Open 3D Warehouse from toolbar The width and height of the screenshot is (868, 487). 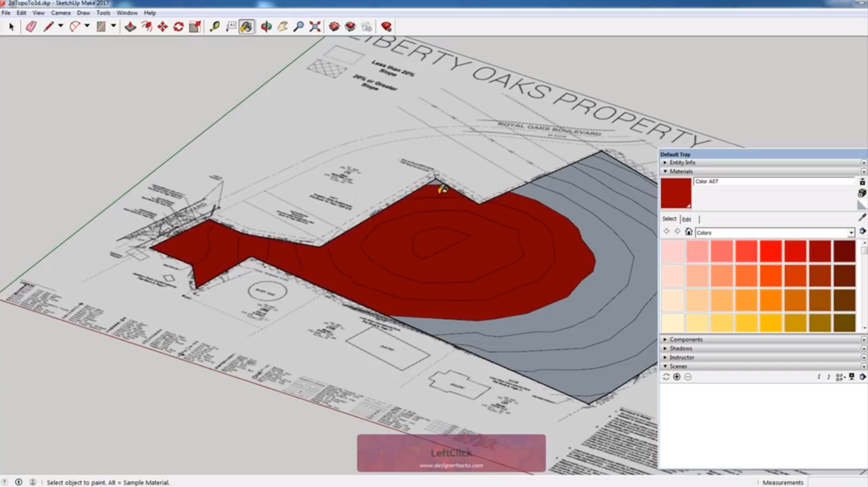pos(334,27)
